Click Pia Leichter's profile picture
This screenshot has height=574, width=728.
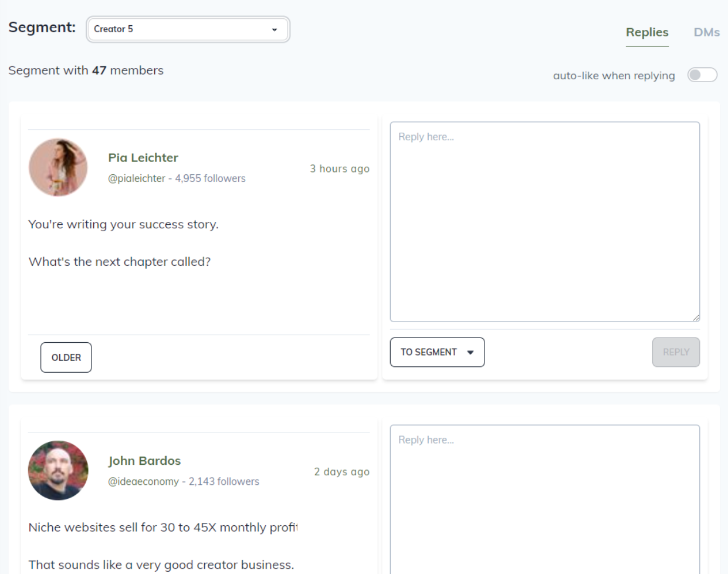(58, 167)
